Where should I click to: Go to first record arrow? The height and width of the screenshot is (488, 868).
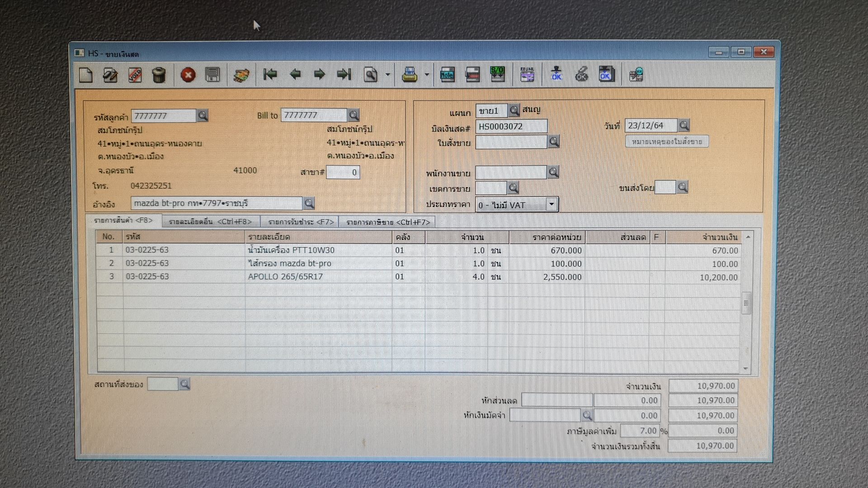270,74
